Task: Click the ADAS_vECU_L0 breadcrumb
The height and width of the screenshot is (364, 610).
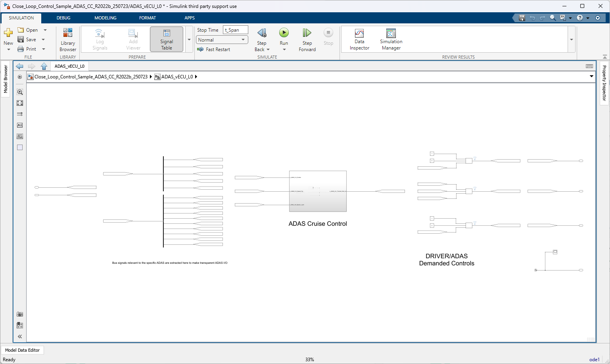Action: 177,77
